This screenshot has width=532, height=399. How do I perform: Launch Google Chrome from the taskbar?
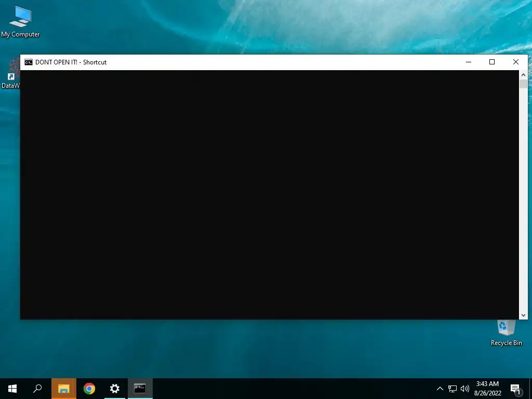click(x=89, y=389)
